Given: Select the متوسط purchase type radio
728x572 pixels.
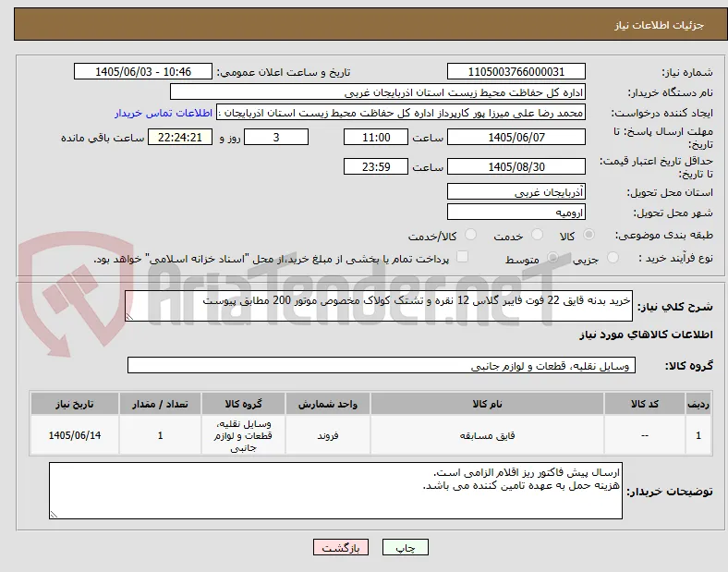Looking at the screenshot, I should pos(552,257).
